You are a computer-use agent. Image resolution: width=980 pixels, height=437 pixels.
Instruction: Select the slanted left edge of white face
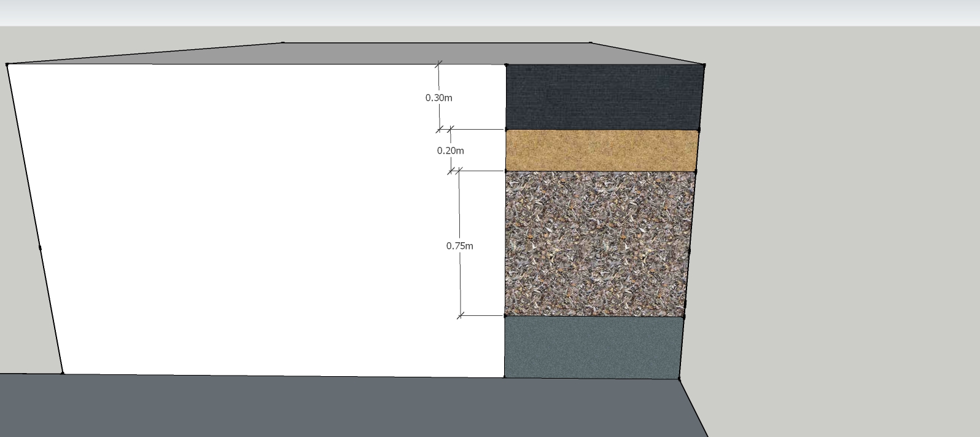point(35,219)
